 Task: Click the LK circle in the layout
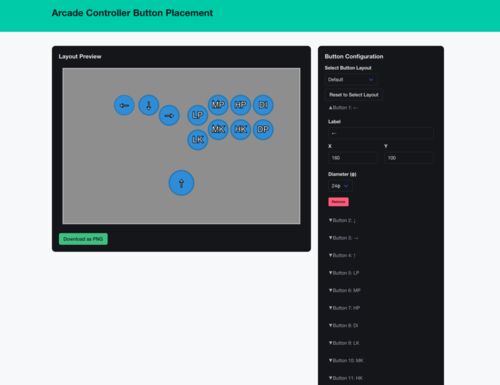tap(198, 140)
